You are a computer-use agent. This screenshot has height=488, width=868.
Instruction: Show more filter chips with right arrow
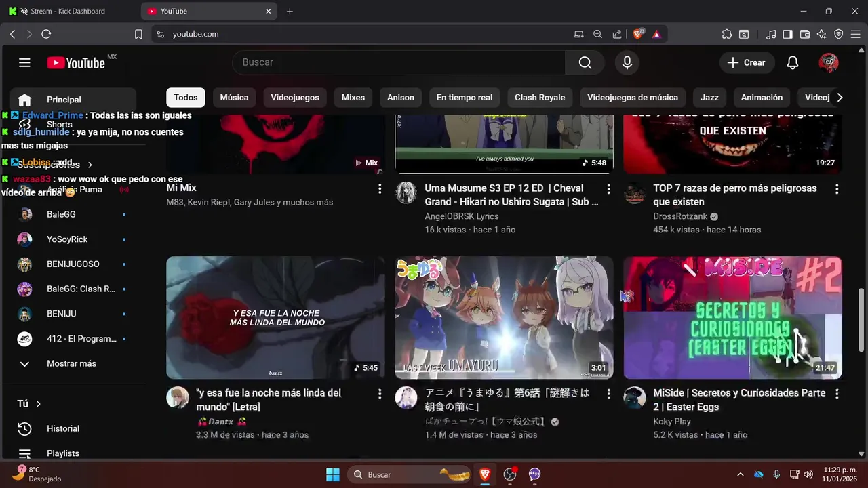(x=840, y=98)
